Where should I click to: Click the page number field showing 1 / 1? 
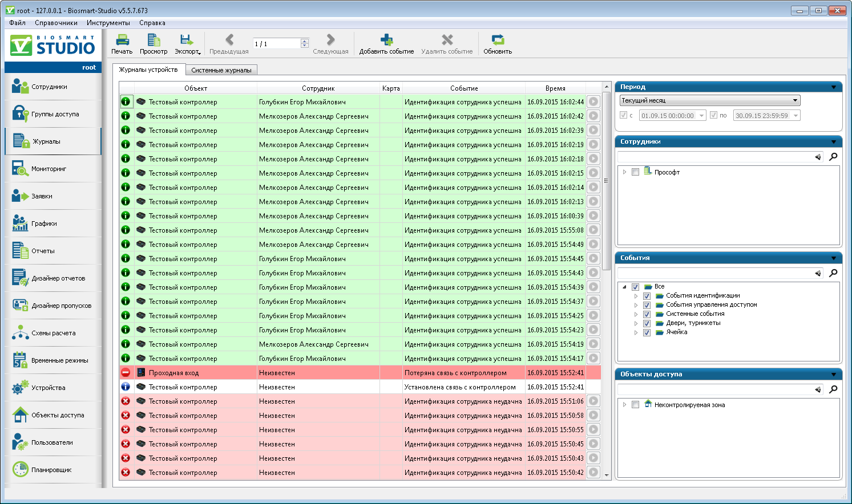point(276,44)
